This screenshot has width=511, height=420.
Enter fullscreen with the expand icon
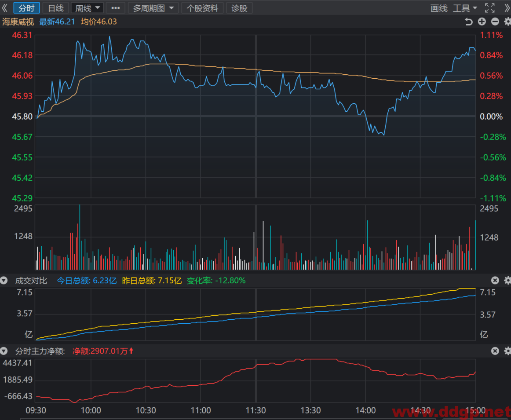489,8
